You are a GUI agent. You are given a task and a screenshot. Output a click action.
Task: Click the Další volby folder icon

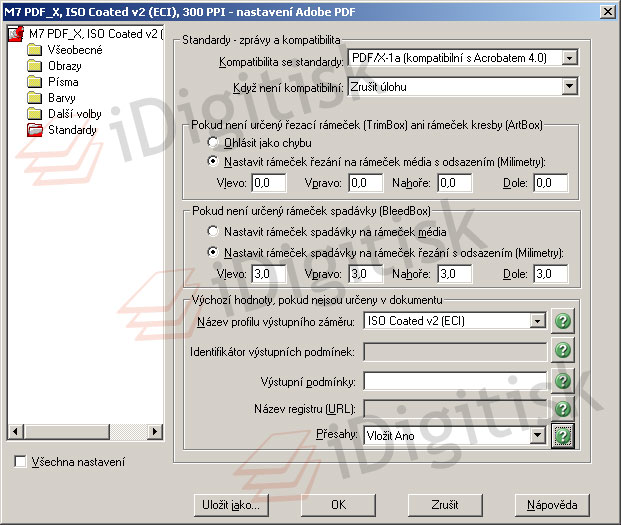pyautogui.click(x=34, y=114)
